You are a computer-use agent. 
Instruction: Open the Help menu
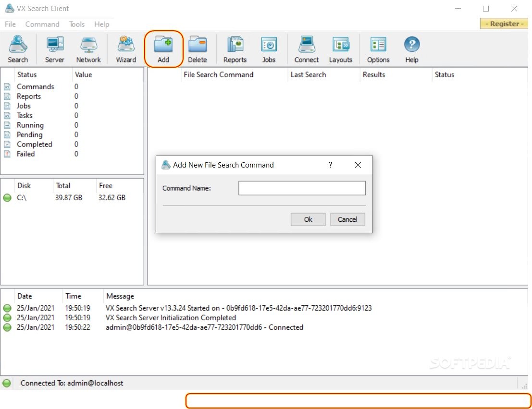[x=102, y=24]
